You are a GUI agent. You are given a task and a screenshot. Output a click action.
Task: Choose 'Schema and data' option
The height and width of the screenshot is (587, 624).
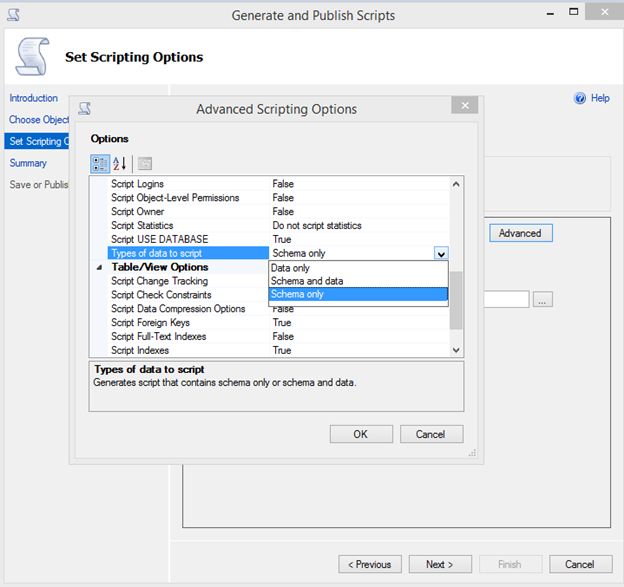point(306,281)
